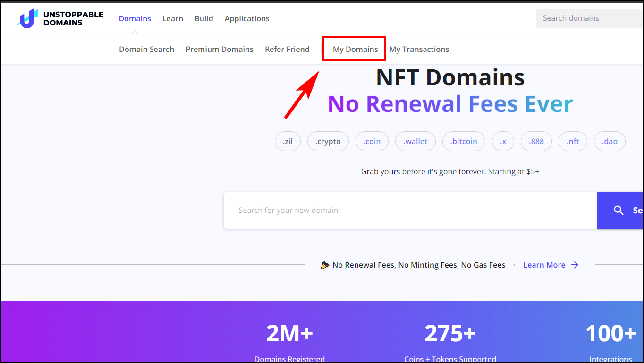Click the No Renewal Fees Ever heading
This screenshot has height=363, width=644.
(x=450, y=104)
